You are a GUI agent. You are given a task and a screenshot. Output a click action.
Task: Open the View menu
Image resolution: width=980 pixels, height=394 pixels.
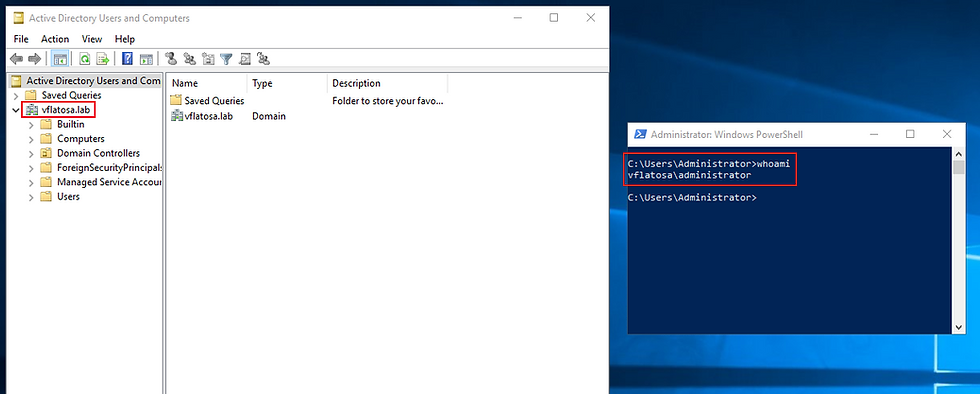tap(92, 39)
